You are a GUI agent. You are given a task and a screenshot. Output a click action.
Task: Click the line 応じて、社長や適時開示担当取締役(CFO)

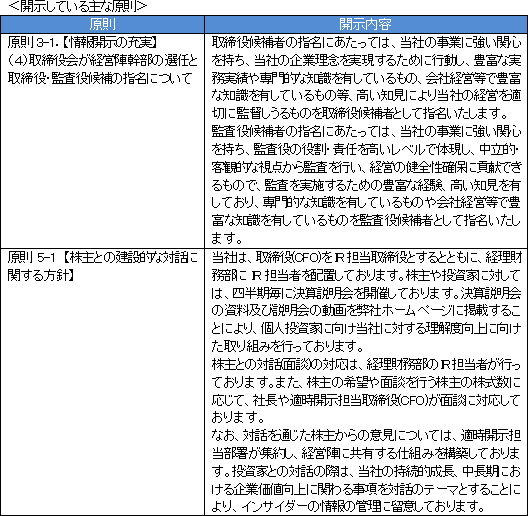[366, 400]
